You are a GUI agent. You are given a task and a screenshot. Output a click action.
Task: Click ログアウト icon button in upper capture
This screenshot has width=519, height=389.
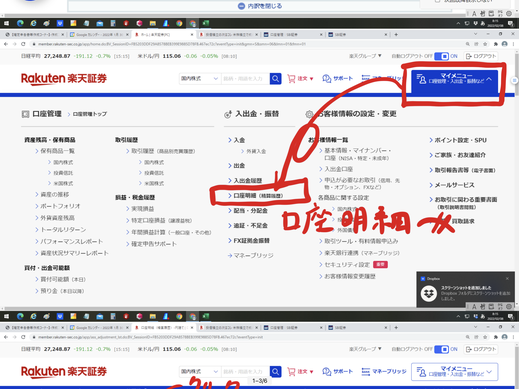tap(481, 56)
